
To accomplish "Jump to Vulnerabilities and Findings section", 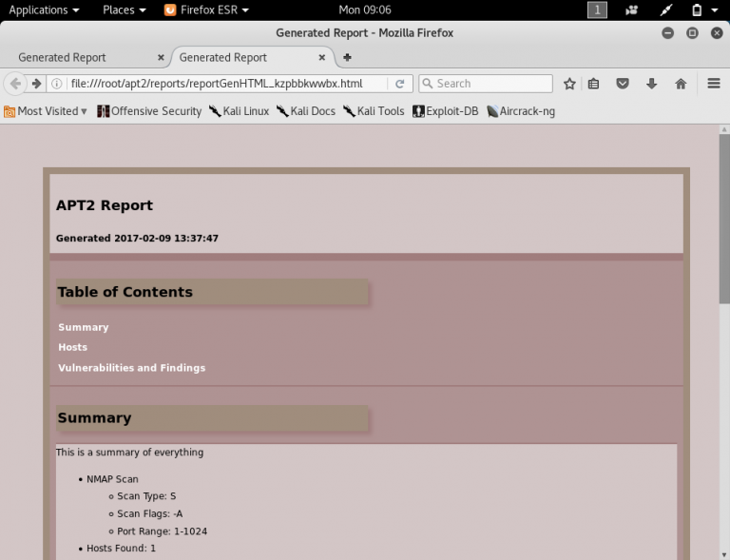I will coord(131,368).
